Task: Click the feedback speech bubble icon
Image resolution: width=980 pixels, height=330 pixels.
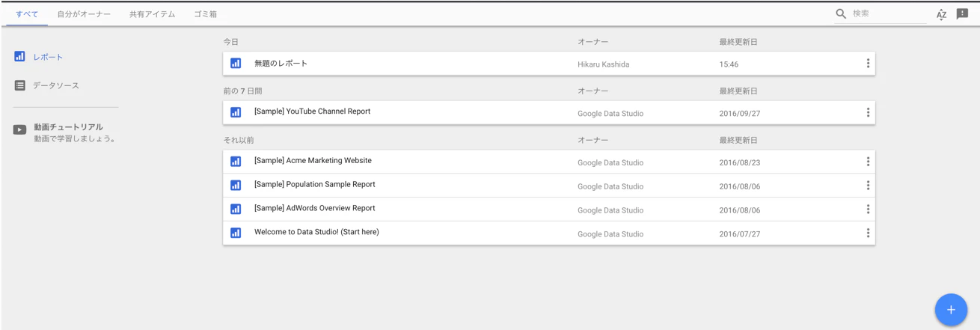Action: pos(962,13)
